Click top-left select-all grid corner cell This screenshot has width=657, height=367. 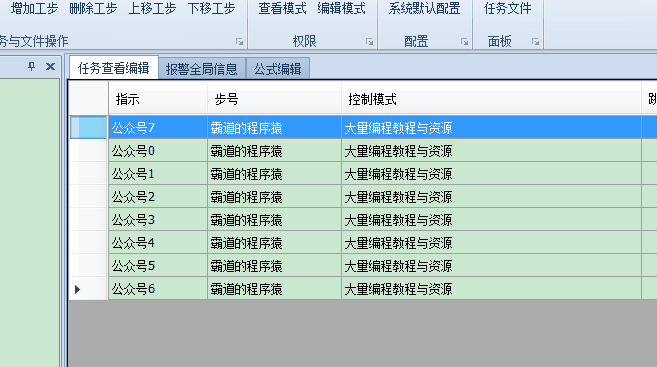88,98
